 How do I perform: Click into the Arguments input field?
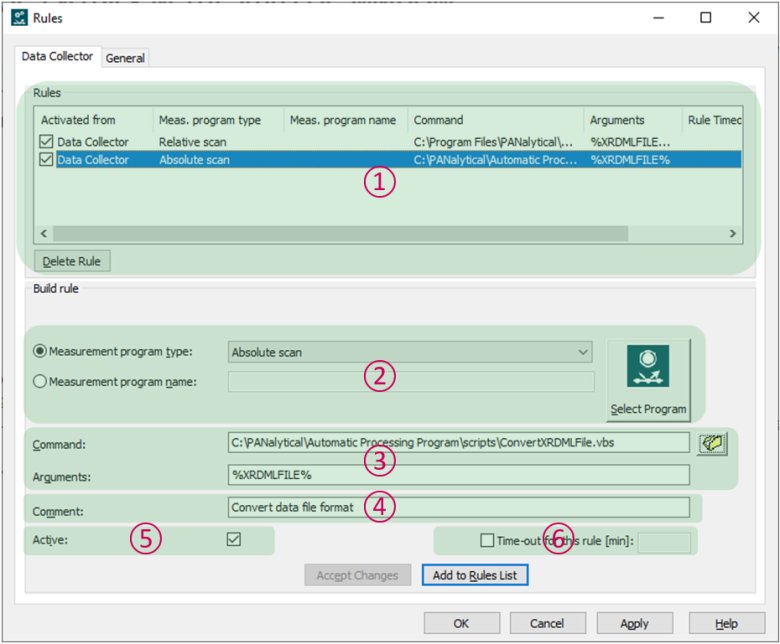click(458, 474)
